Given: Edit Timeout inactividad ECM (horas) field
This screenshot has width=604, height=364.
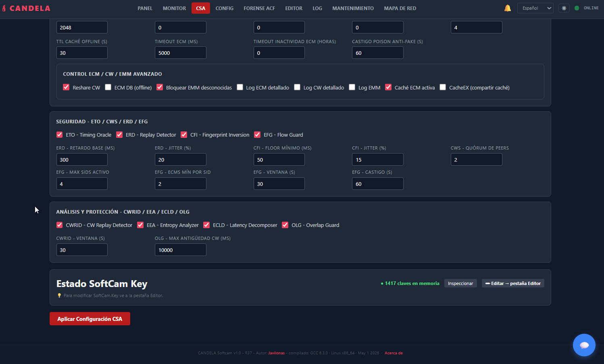Looking at the screenshot, I should [279, 53].
